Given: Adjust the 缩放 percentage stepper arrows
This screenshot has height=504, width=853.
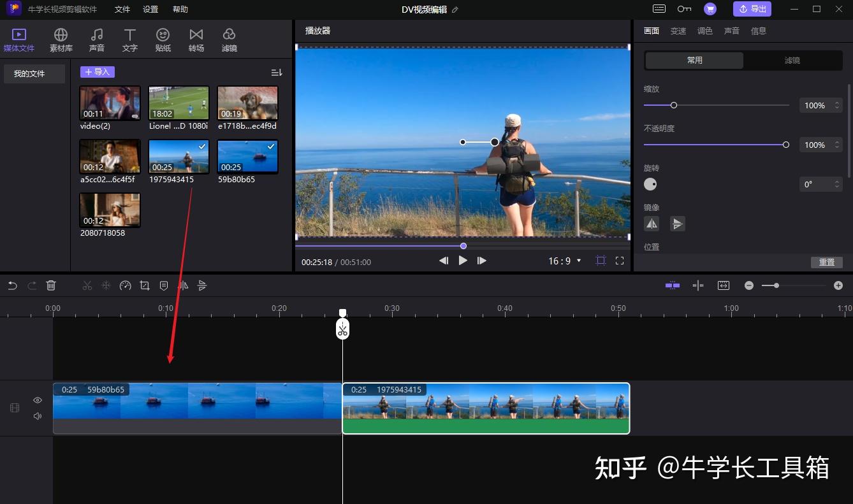Looking at the screenshot, I should click(837, 106).
